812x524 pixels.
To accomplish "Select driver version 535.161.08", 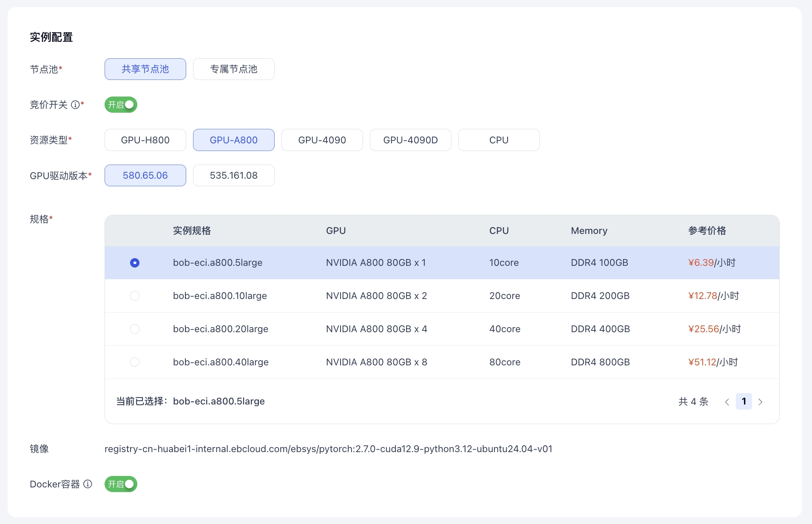I will (234, 176).
